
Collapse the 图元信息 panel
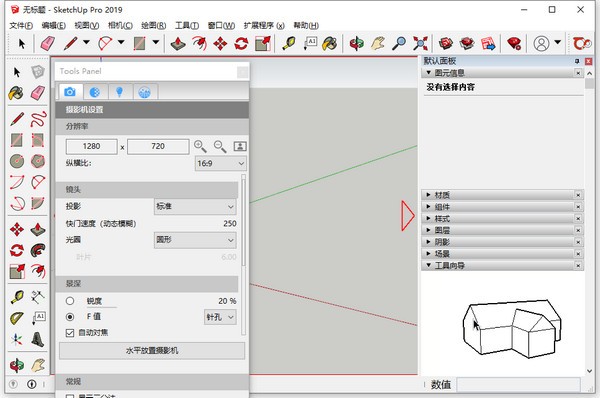(502, 73)
